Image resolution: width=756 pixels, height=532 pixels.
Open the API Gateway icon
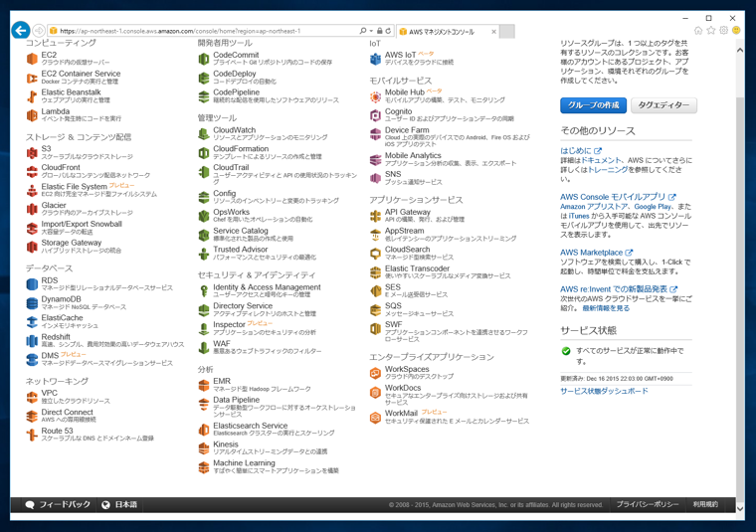tap(376, 216)
